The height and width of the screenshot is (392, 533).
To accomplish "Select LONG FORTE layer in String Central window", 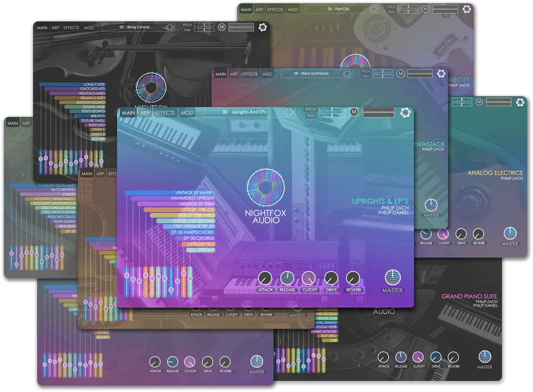I will (x=73, y=84).
